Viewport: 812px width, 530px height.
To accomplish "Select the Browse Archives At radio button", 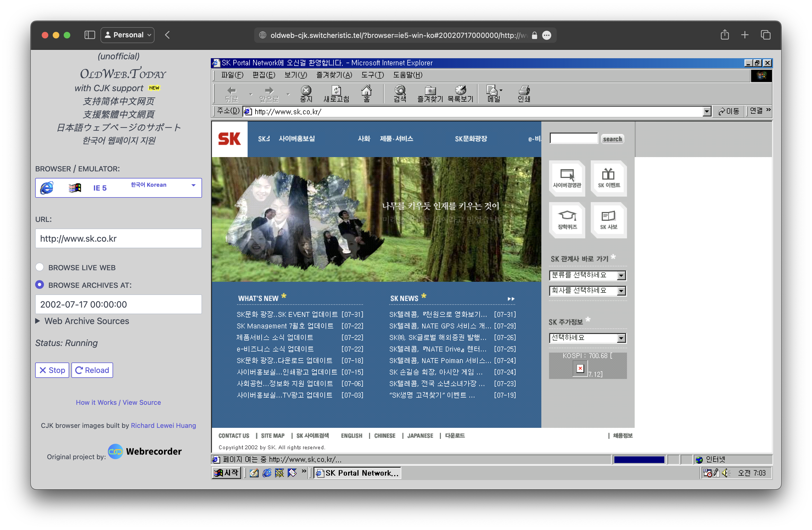I will [x=40, y=284].
